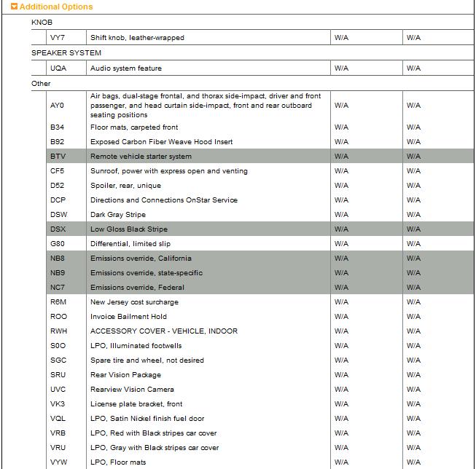
Task: Collapse the Additional Options section arrow icon
Action: click(14, 7)
